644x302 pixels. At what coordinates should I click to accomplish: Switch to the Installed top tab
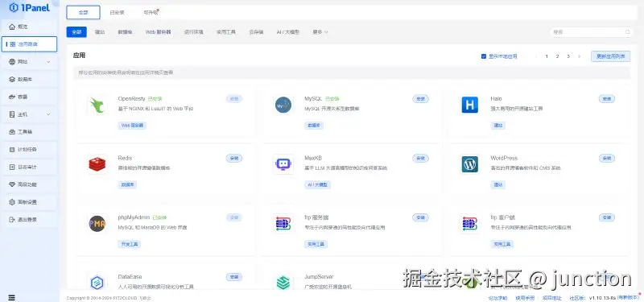[x=117, y=12]
